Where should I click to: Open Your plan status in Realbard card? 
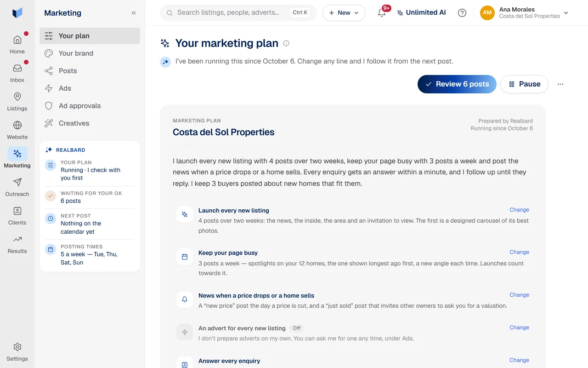[90, 170]
